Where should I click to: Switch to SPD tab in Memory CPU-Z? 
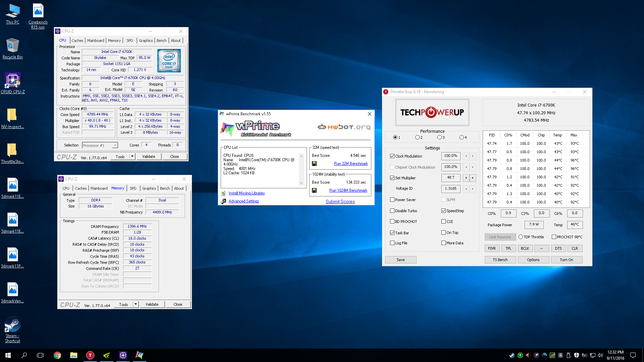point(133,188)
